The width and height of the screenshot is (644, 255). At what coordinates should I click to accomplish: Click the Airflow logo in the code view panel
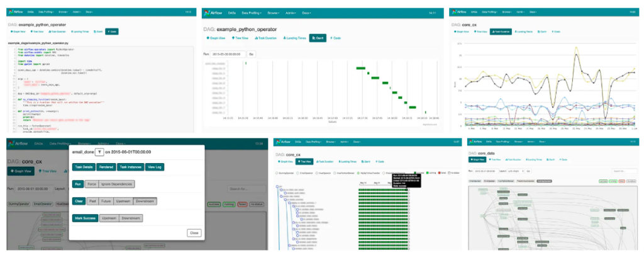click(x=16, y=11)
